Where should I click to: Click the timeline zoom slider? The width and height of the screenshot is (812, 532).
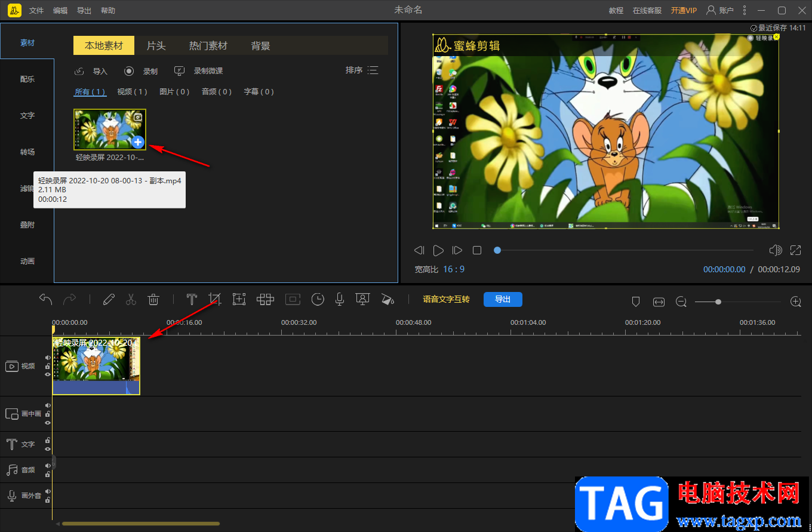click(x=738, y=302)
